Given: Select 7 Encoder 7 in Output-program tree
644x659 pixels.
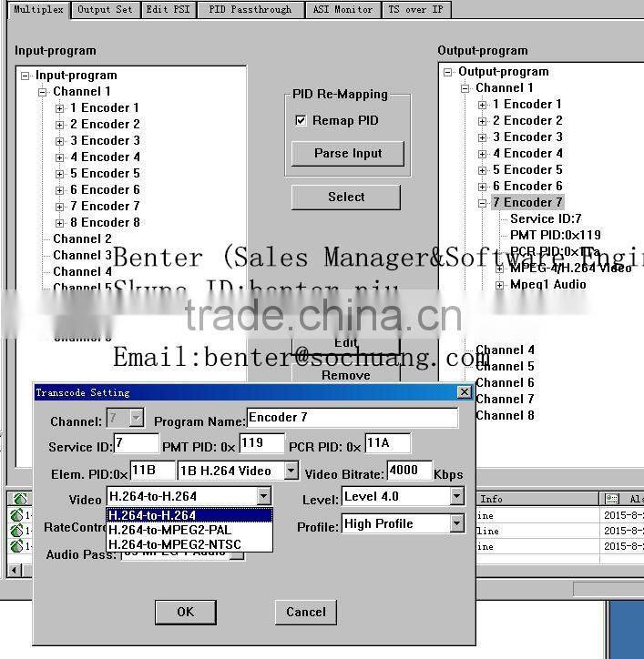Looking at the screenshot, I should [527, 203].
